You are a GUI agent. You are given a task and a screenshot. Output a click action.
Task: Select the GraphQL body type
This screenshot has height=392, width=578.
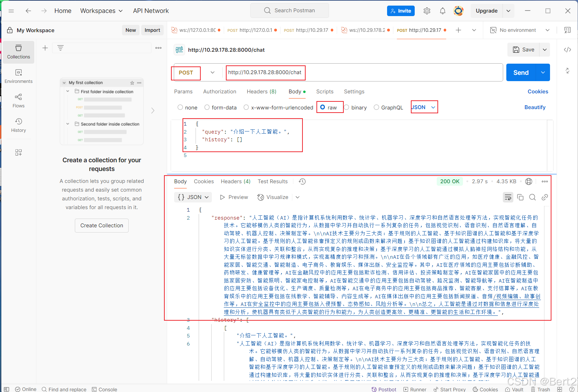[376, 107]
